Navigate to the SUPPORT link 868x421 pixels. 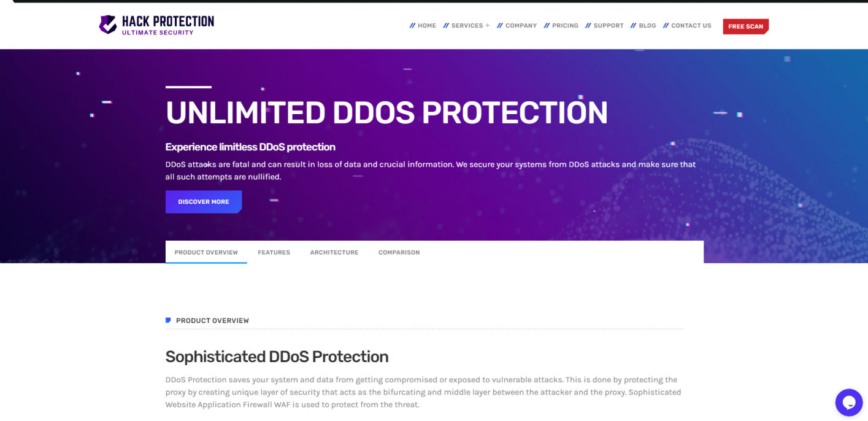pyautogui.click(x=608, y=25)
